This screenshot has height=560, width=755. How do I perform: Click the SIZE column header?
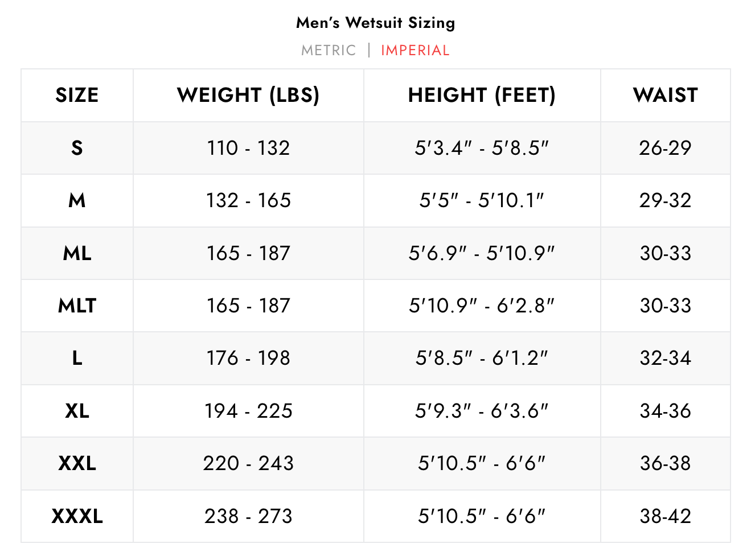77,95
